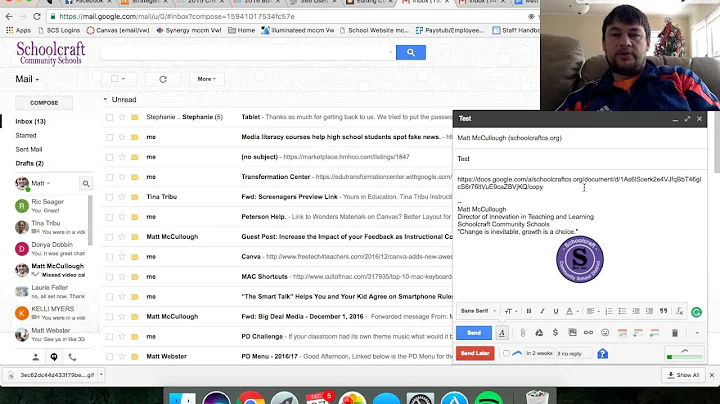Tick the Boomerang reminder checkbox

click(x=506, y=353)
